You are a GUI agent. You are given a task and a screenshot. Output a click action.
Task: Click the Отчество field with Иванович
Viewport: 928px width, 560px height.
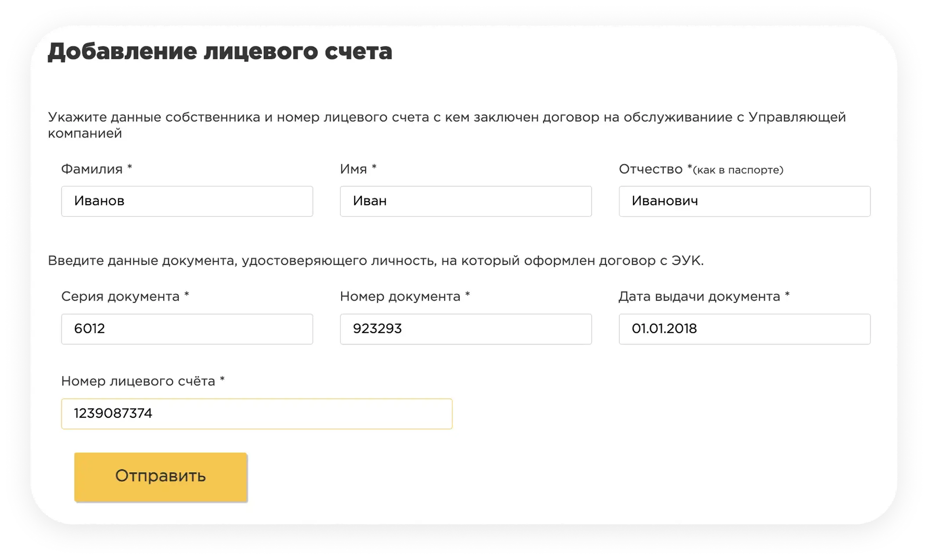(x=744, y=201)
